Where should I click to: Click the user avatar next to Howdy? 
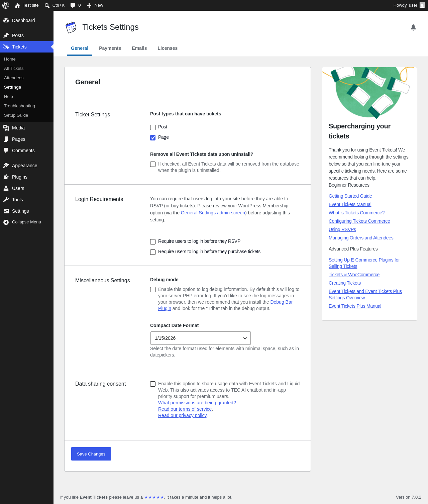(x=422, y=5)
